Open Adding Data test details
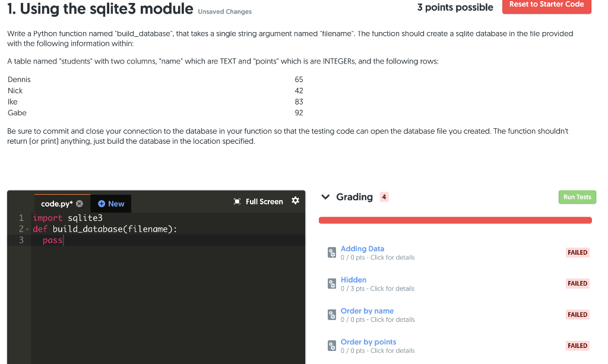The height and width of the screenshot is (364, 608). click(361, 248)
